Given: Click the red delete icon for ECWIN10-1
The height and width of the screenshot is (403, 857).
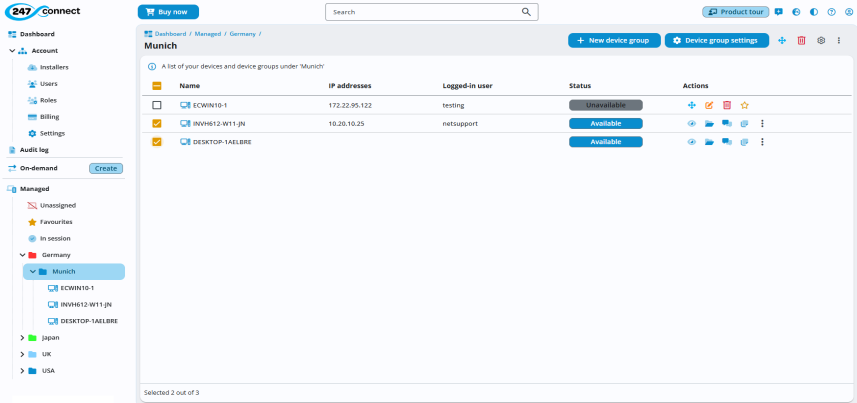Looking at the screenshot, I should point(727,105).
